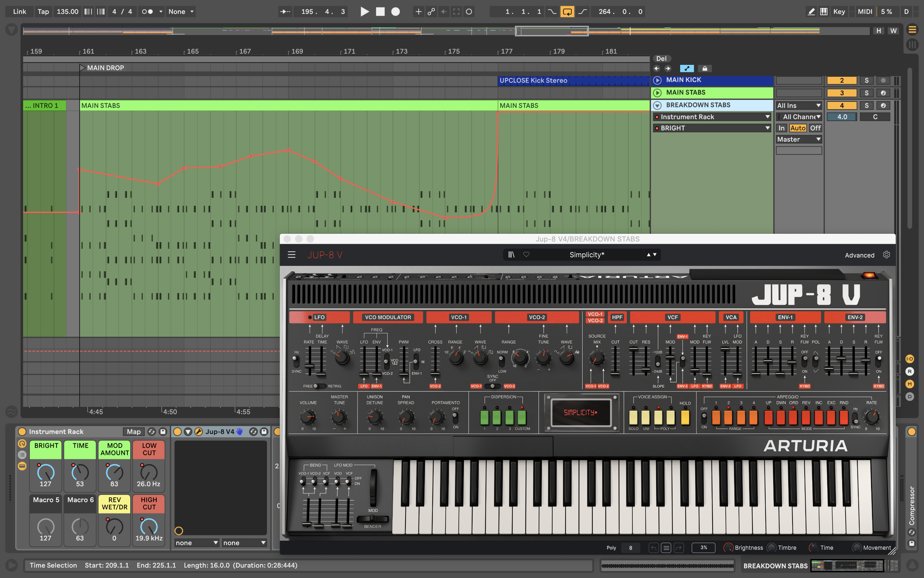Jump to next locator arrow
Viewport: 924px width, 578px height.
tap(668, 68)
